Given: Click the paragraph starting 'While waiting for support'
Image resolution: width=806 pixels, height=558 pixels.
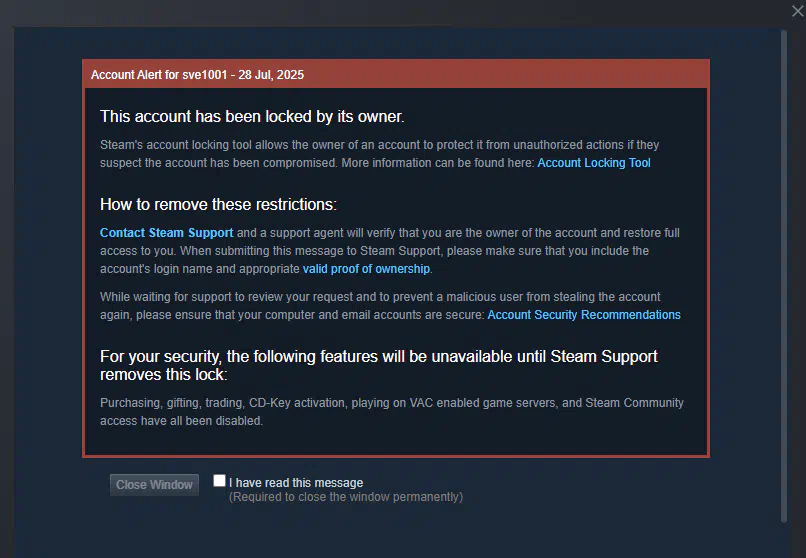Looking at the screenshot, I should [390, 306].
